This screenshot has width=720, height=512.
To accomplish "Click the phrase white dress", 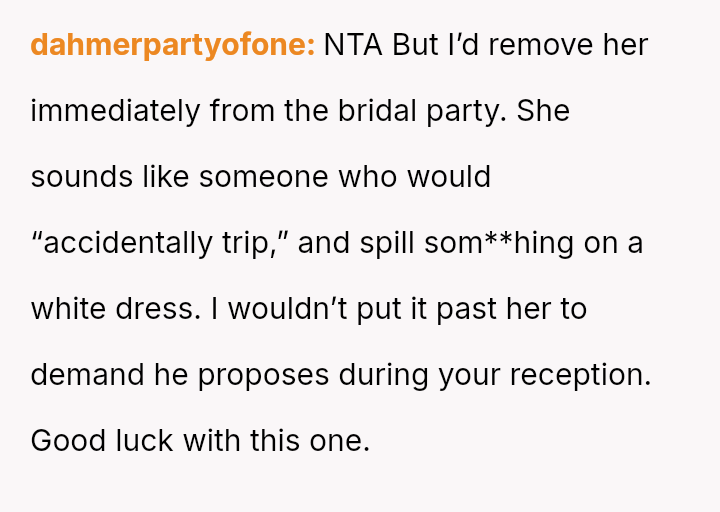I will pyautogui.click(x=116, y=309).
